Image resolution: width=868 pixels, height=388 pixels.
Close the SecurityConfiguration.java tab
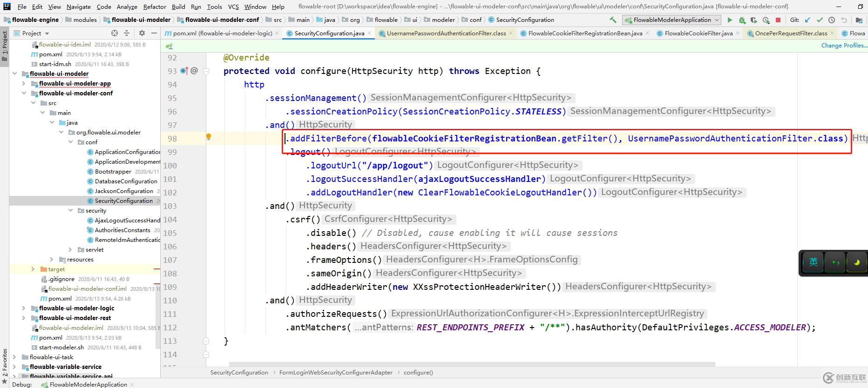(x=369, y=33)
